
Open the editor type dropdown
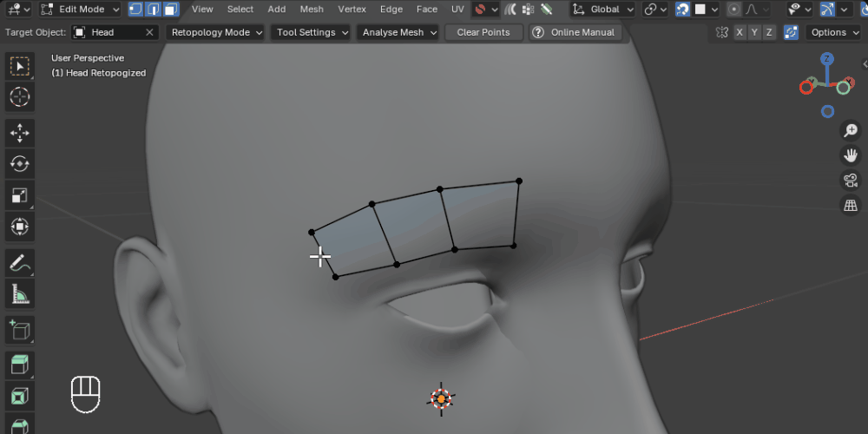point(21,9)
